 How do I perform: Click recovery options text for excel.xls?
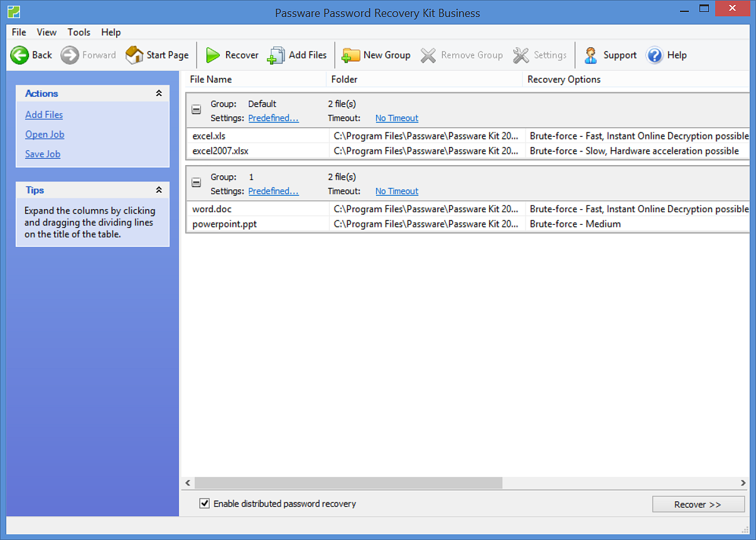(639, 136)
